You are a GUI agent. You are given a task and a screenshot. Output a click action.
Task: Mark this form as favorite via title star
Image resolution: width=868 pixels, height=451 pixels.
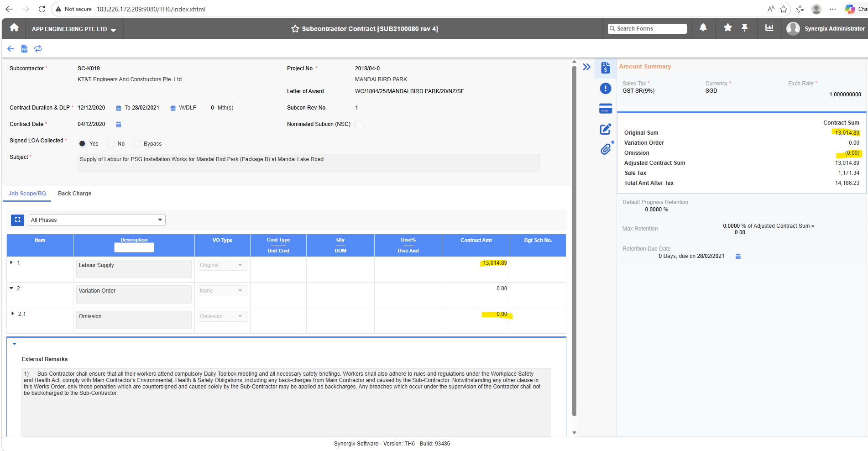click(295, 29)
